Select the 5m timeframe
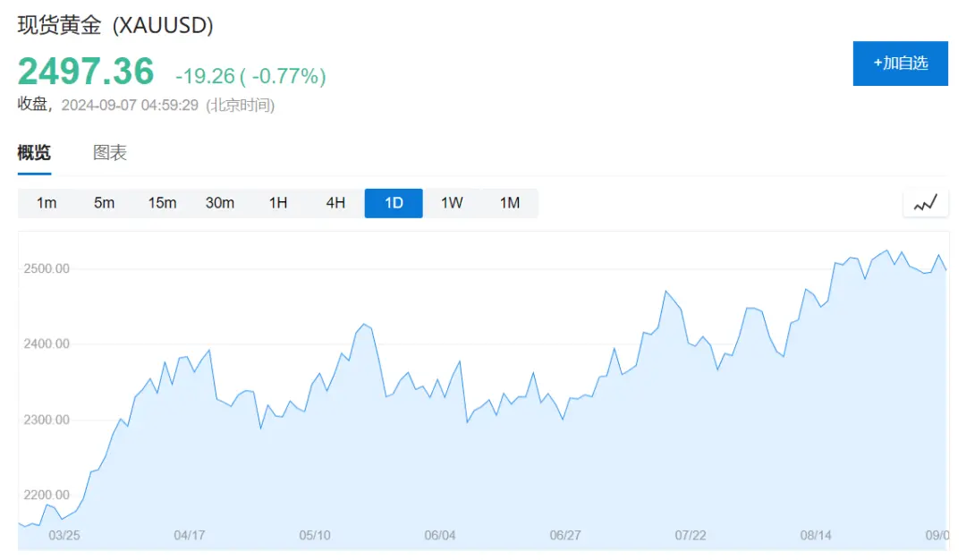 pyautogui.click(x=104, y=203)
